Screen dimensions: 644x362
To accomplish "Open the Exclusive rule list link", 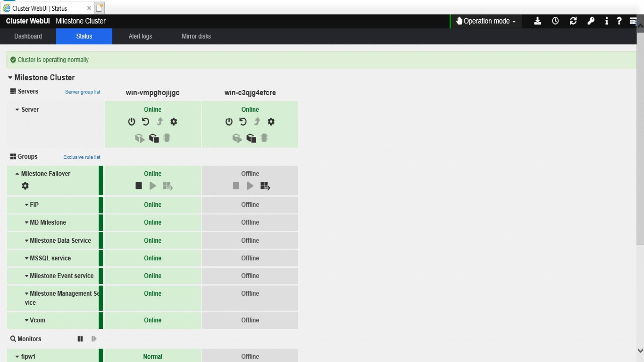I will click(x=82, y=157).
